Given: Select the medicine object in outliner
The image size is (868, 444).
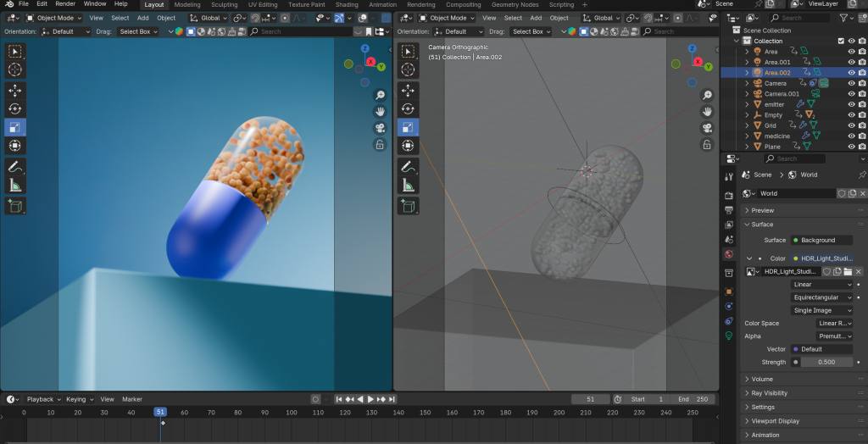Looking at the screenshot, I should coord(776,136).
